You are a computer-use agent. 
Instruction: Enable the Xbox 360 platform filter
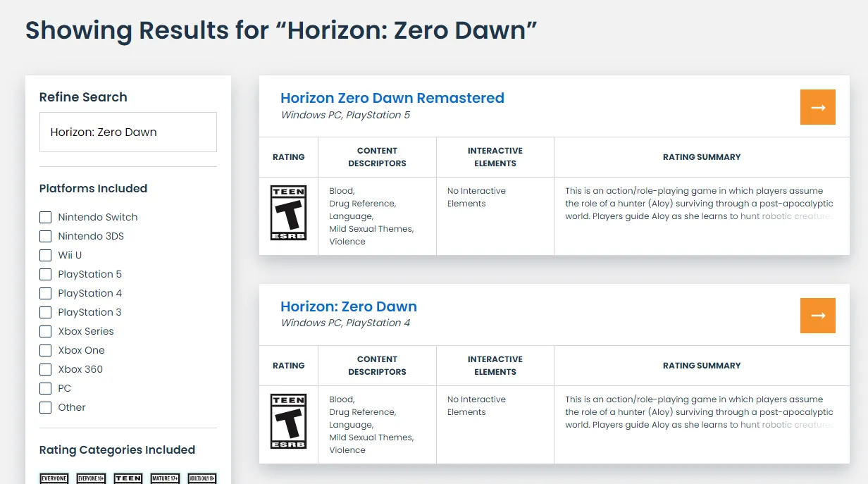45,369
